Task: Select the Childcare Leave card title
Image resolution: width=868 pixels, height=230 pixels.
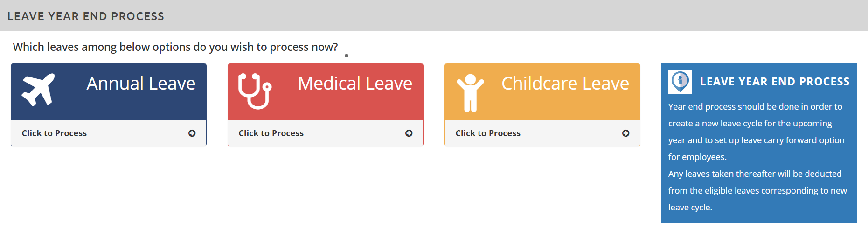Action: (565, 84)
